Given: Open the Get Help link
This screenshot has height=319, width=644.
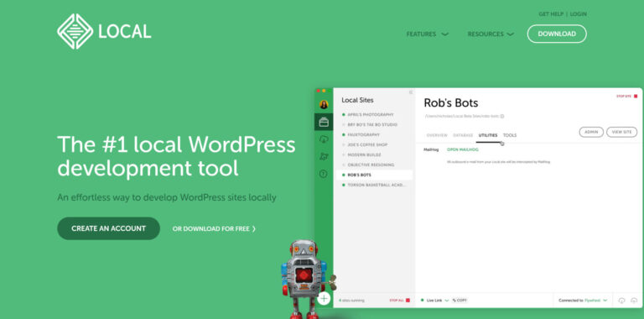Looking at the screenshot, I should pos(551,14).
